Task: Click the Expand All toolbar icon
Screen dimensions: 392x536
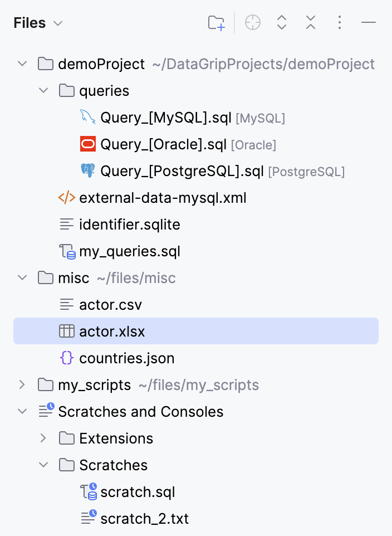Action: tap(282, 23)
